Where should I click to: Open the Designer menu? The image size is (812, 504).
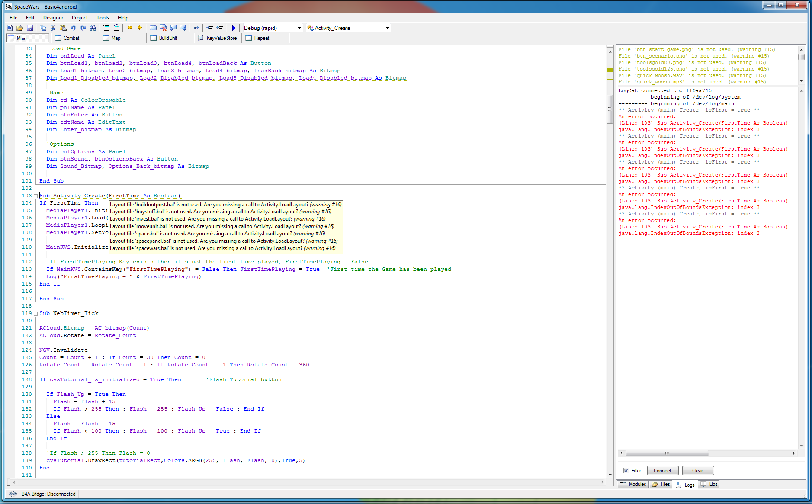click(53, 18)
